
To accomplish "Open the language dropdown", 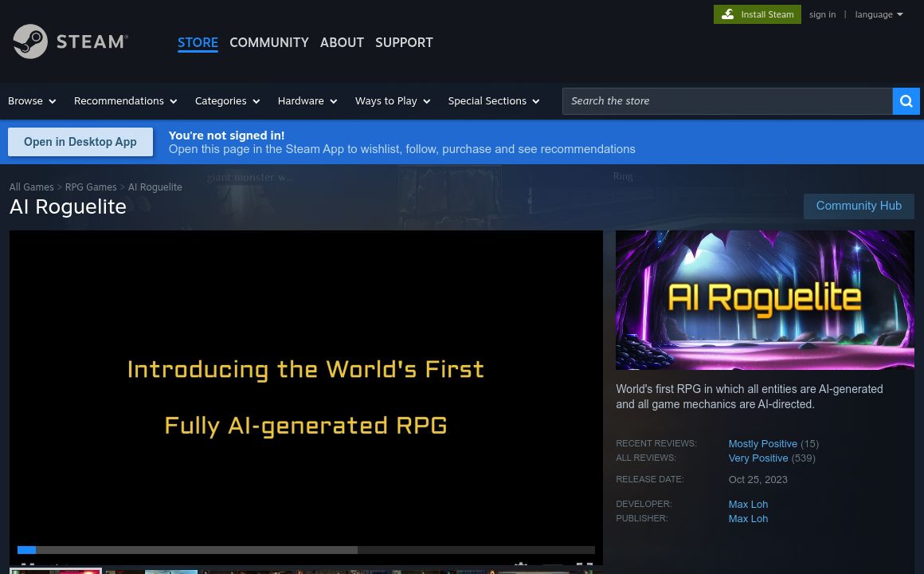I will (x=879, y=14).
